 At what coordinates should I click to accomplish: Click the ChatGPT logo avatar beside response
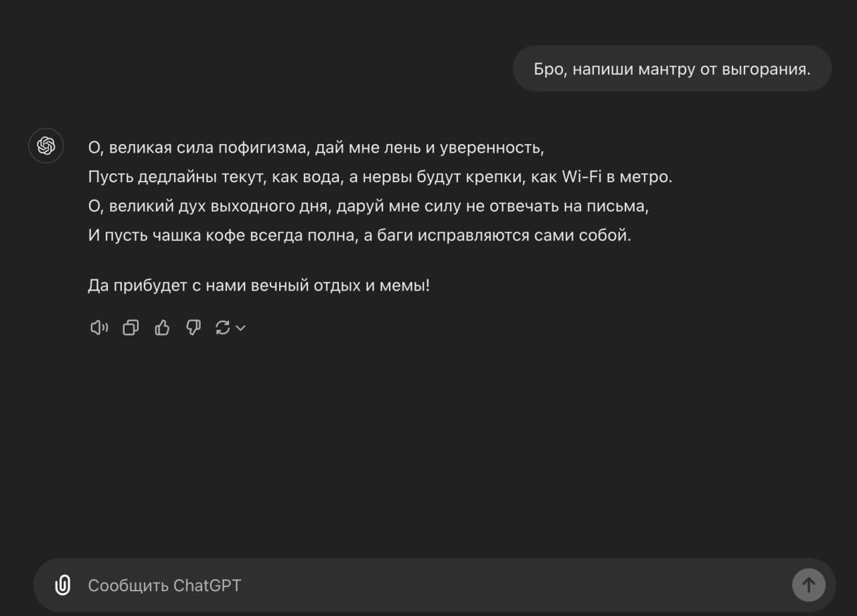[46, 146]
